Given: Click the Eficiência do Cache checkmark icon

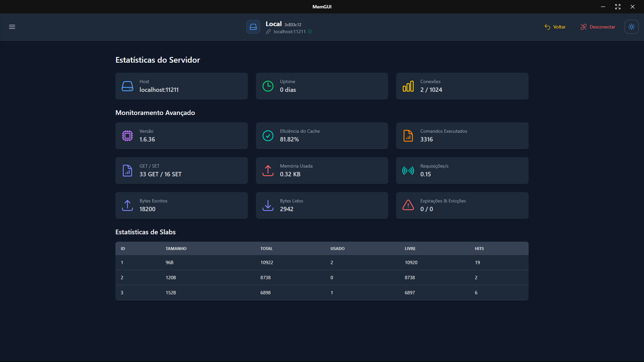Looking at the screenshot, I should pyautogui.click(x=268, y=136).
